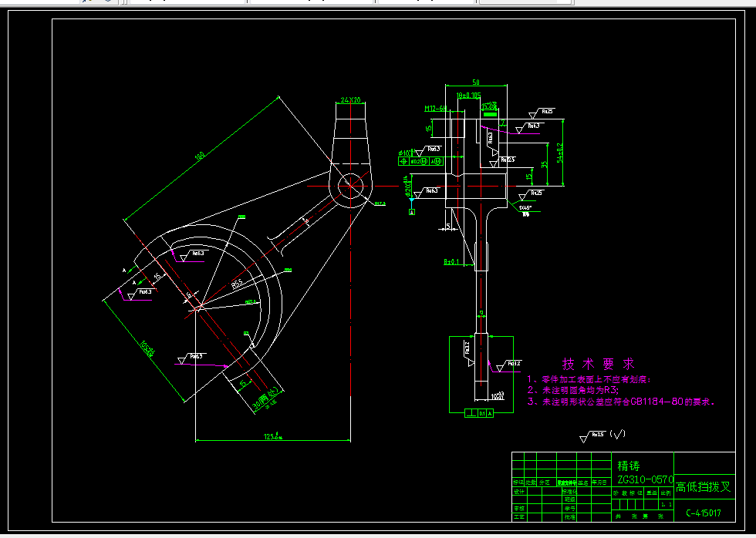Select the φ20 bore diameter dimension
Viewport: 756px width, 538px height.
click(x=407, y=185)
